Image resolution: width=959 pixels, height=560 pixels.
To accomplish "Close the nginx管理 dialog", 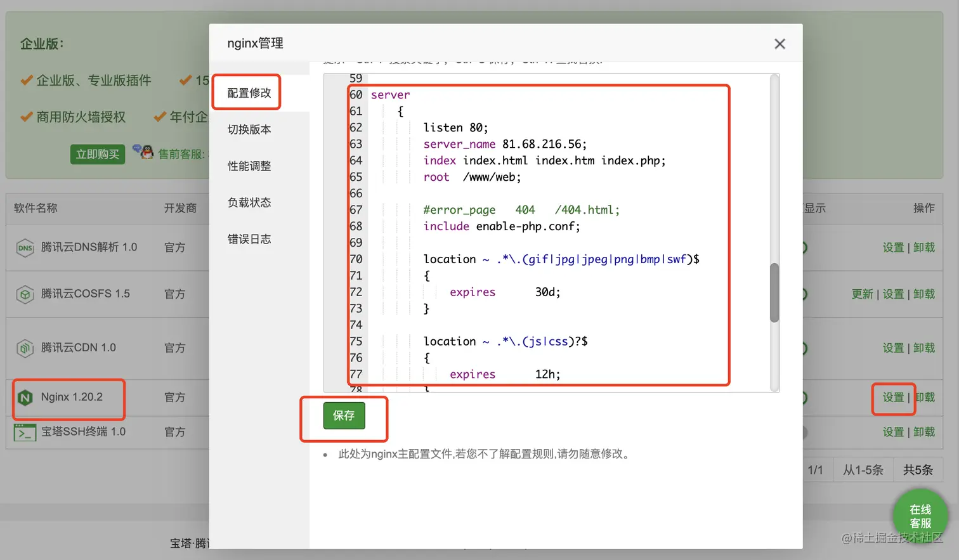I will [780, 44].
